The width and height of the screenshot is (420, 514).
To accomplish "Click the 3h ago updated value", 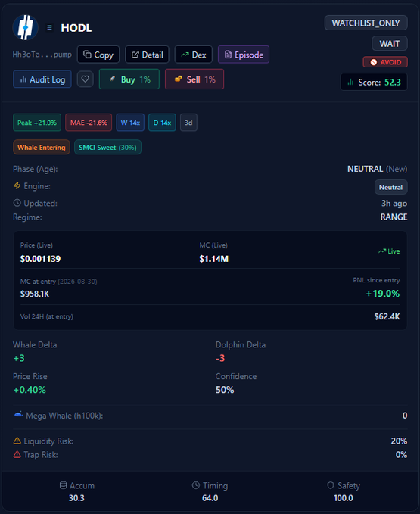I will point(394,203).
